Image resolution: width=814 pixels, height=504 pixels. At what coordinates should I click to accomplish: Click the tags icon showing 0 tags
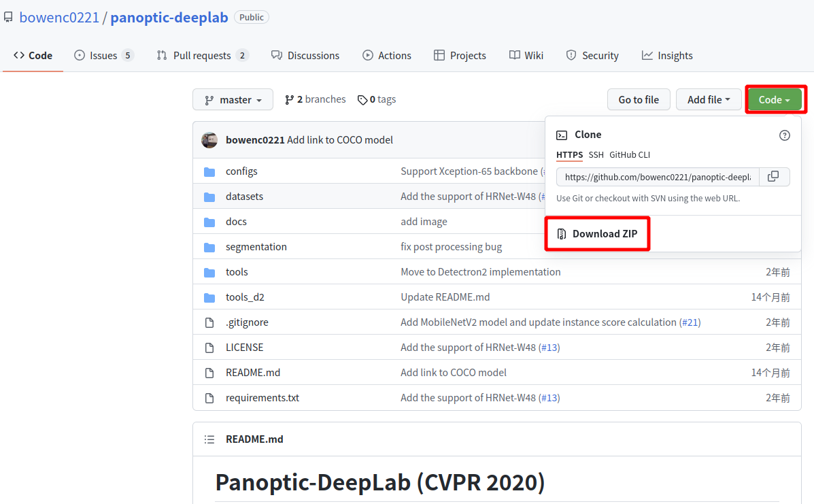(x=362, y=99)
